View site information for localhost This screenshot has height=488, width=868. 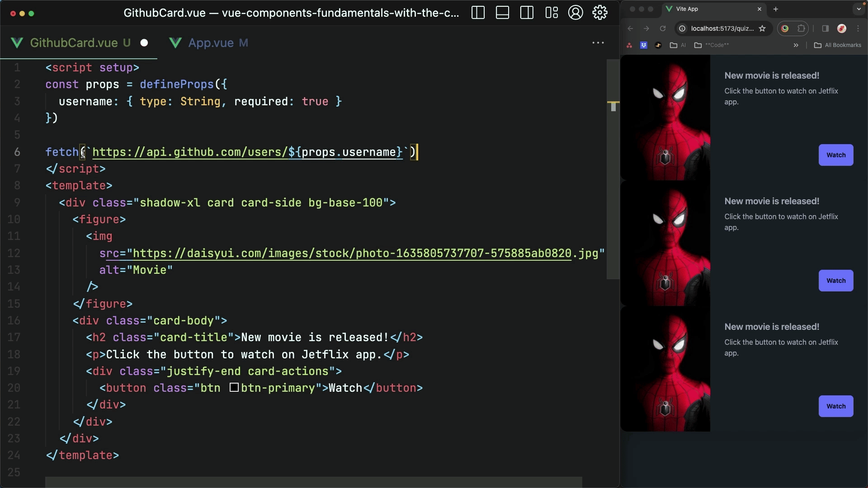(682, 28)
